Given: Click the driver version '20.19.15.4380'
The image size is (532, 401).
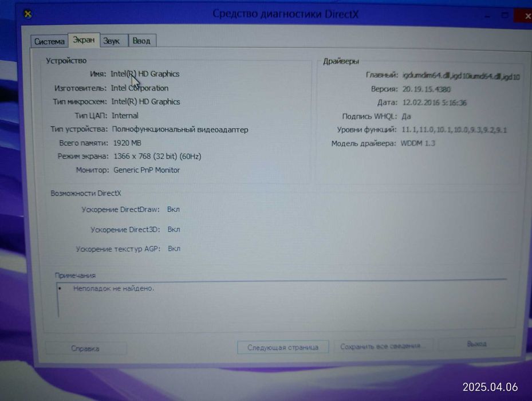Looking at the screenshot, I should (426, 89).
